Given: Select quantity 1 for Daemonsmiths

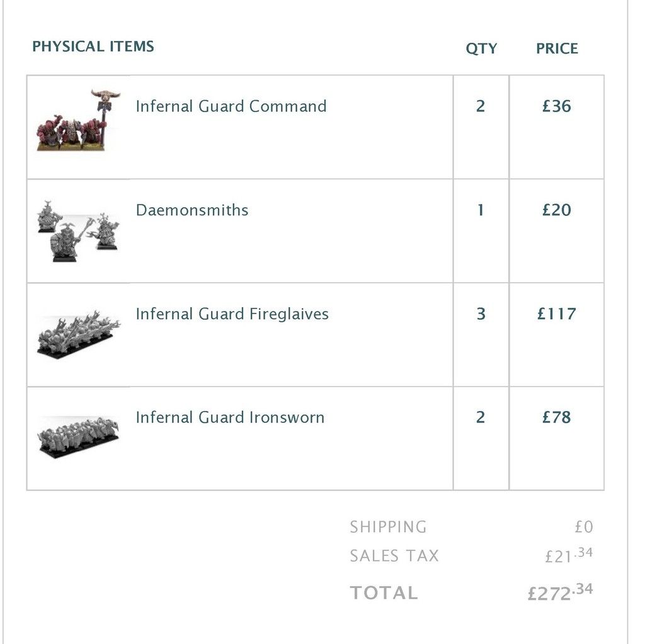Looking at the screenshot, I should (481, 210).
